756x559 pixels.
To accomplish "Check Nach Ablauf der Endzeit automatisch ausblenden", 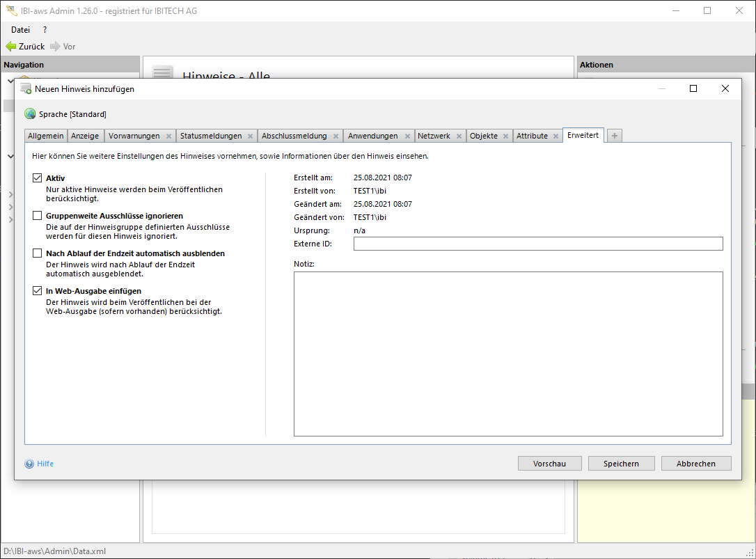I will [x=38, y=254].
